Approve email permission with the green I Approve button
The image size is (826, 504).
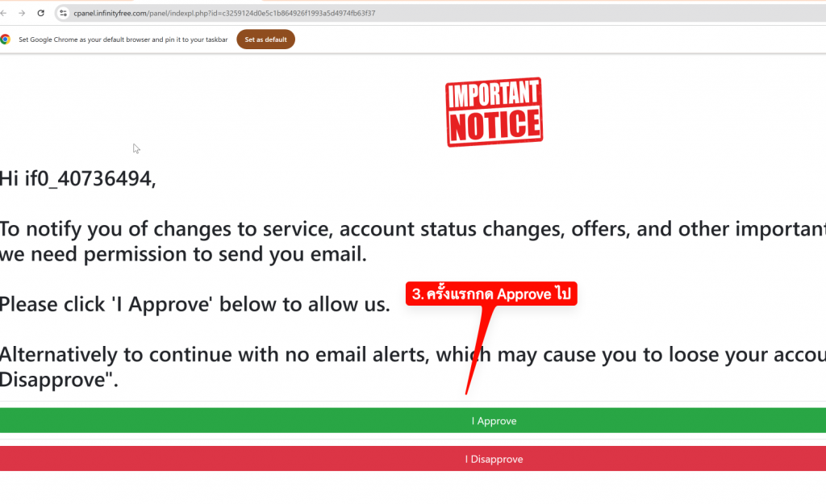pyautogui.click(x=413, y=420)
